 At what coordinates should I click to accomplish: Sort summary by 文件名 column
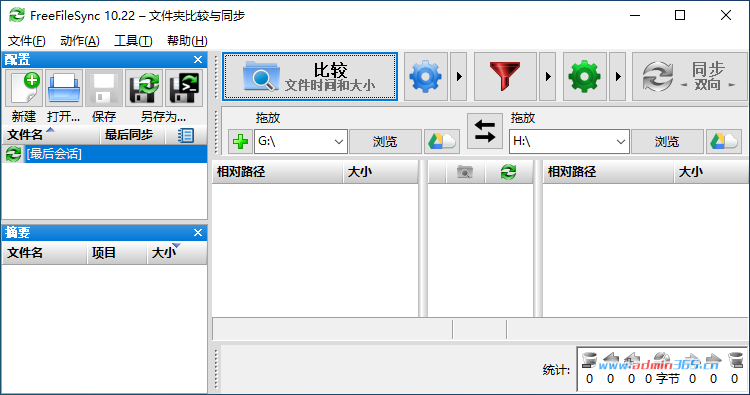44,253
